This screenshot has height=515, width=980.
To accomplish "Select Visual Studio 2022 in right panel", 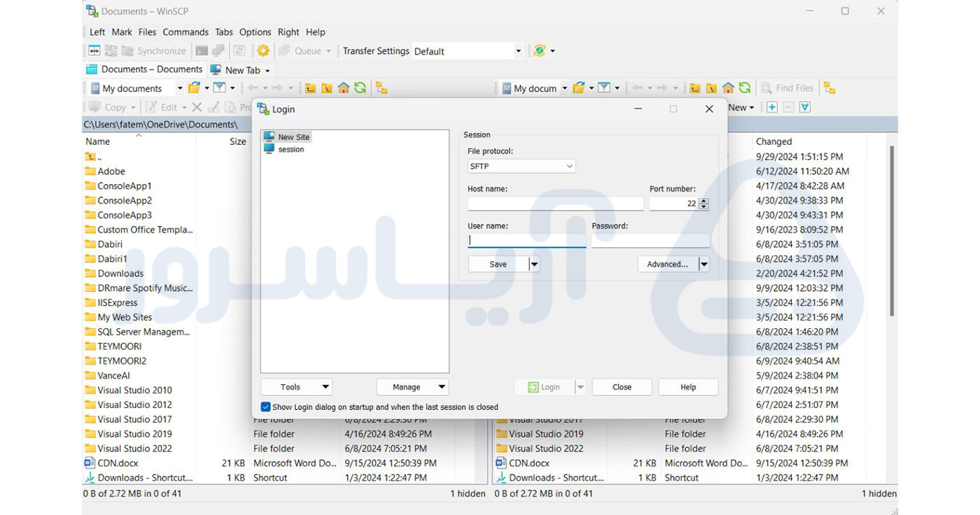I will pos(540,448).
